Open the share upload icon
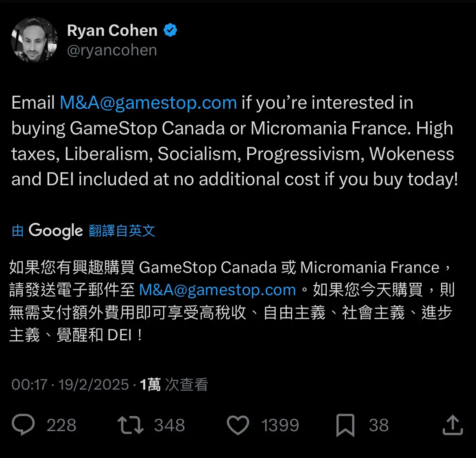This screenshot has width=476, height=458. pos(453,425)
